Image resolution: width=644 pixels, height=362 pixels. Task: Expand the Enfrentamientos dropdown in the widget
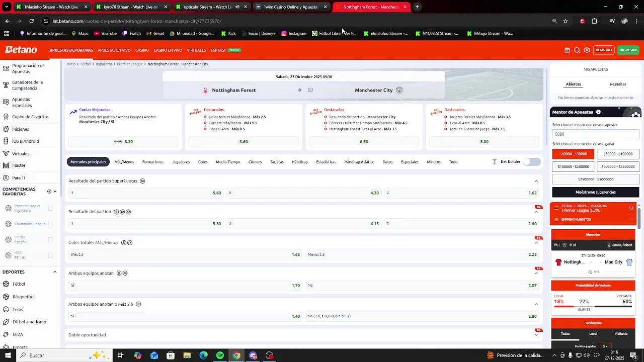[633, 220]
